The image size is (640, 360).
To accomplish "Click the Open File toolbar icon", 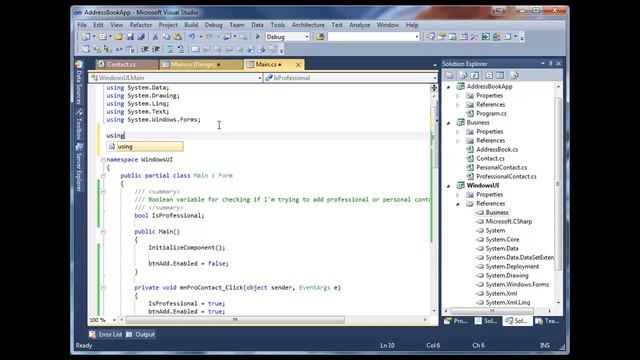I will (x=119, y=37).
